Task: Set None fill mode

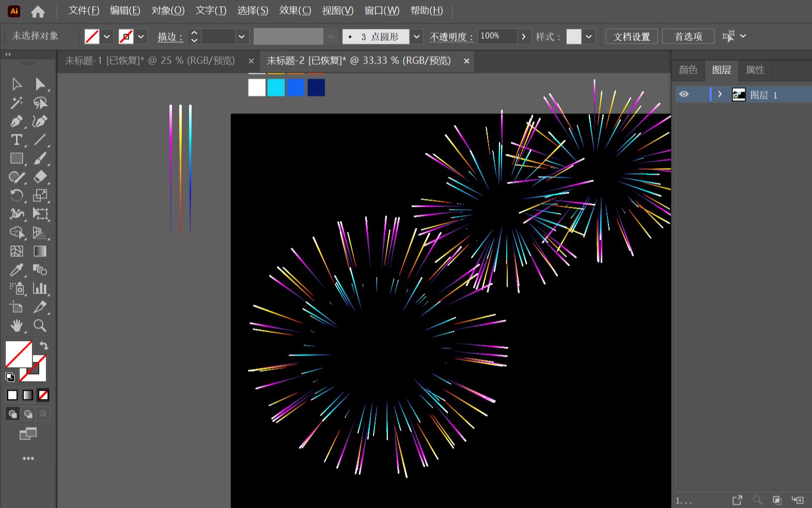Action: point(43,395)
